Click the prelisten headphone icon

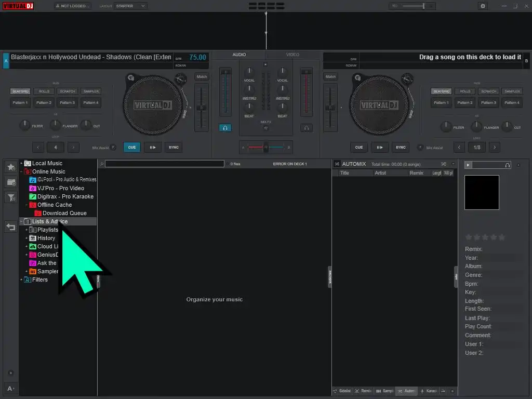507,165
